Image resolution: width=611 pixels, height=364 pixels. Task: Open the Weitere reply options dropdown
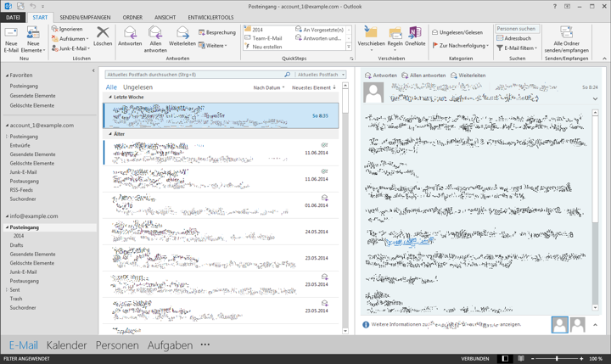coord(212,46)
